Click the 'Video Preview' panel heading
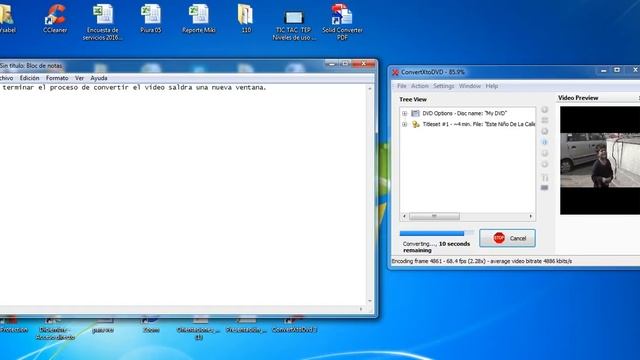 (x=578, y=98)
